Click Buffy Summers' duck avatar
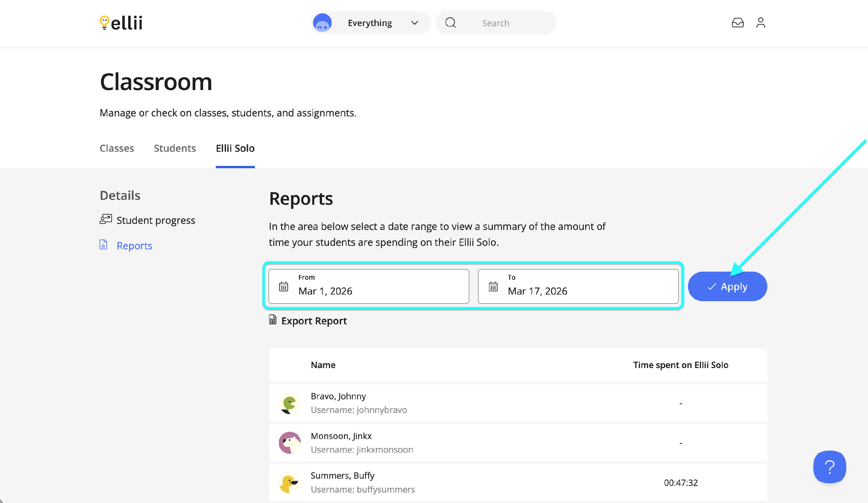Screen dimensions: 868x503 tap(289, 482)
